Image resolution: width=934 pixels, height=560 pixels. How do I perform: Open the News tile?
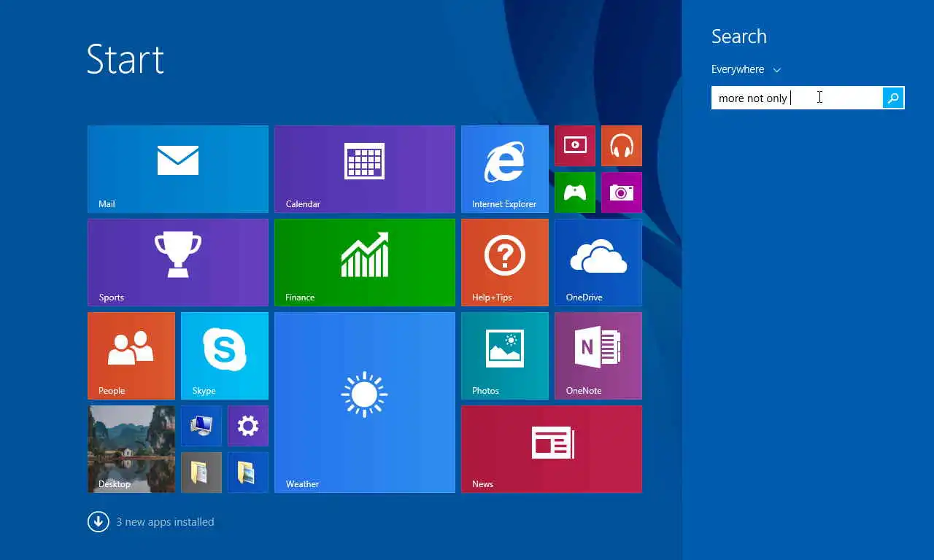tap(552, 449)
